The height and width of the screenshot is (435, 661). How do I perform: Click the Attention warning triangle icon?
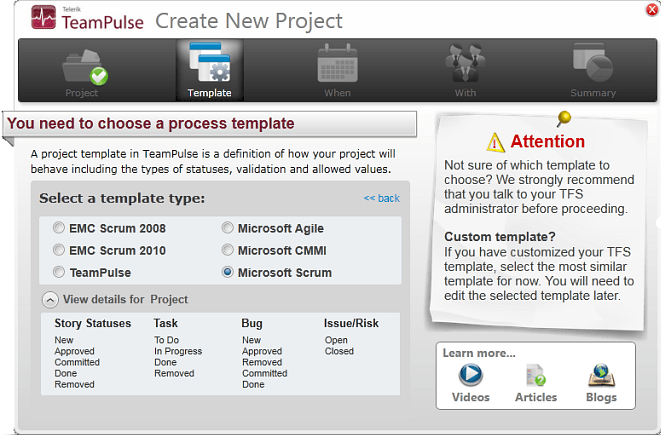pyautogui.click(x=495, y=142)
